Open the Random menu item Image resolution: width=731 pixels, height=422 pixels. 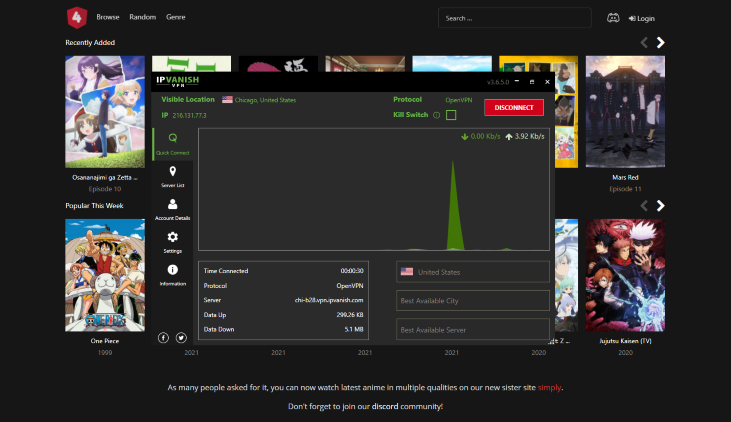point(143,17)
